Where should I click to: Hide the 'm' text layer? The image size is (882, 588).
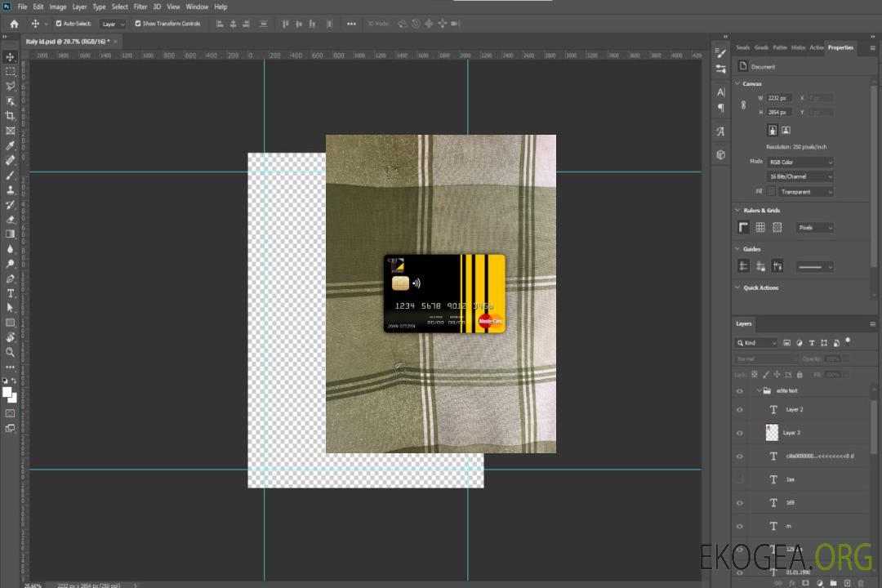tap(740, 527)
